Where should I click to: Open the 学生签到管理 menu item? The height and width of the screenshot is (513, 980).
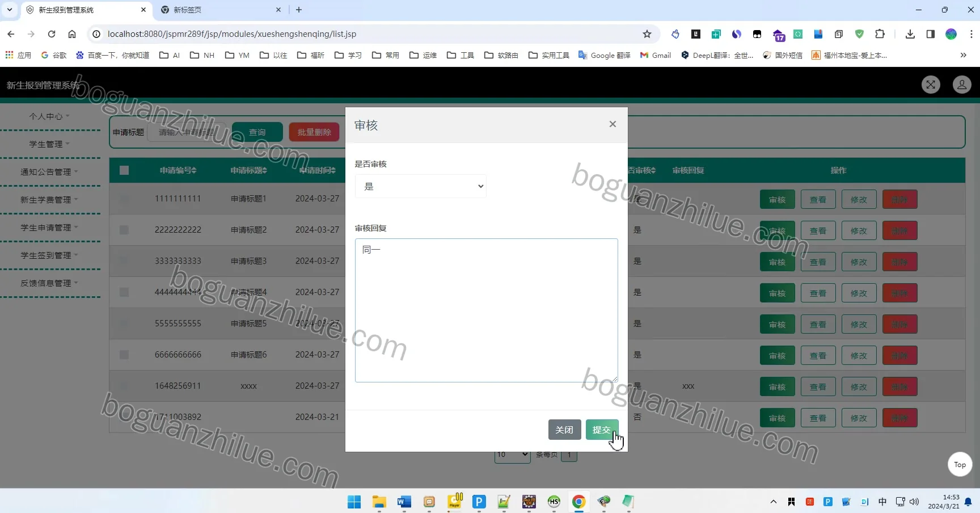click(x=50, y=255)
